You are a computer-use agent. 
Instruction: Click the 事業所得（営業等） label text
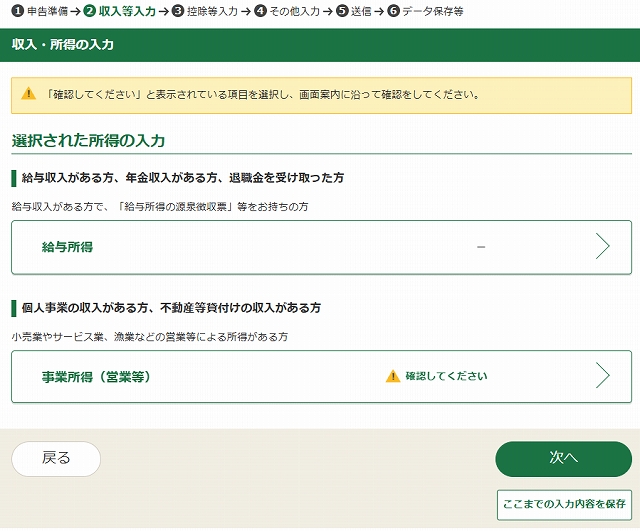pos(96,377)
